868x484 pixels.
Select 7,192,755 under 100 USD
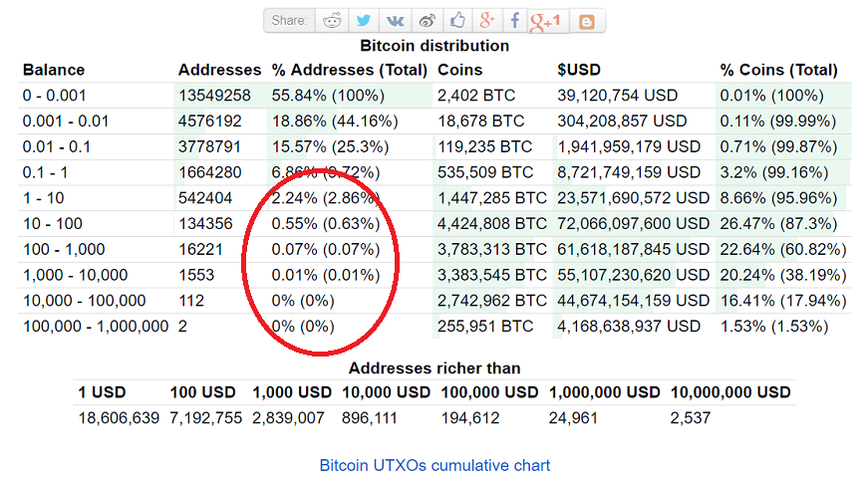[206, 417]
